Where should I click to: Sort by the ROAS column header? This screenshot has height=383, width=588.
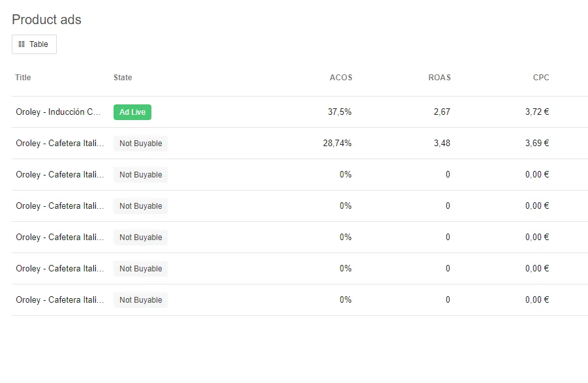point(439,78)
